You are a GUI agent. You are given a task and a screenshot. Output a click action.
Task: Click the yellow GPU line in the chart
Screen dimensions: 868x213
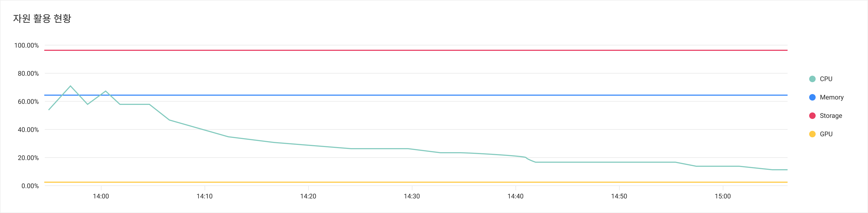(404, 182)
